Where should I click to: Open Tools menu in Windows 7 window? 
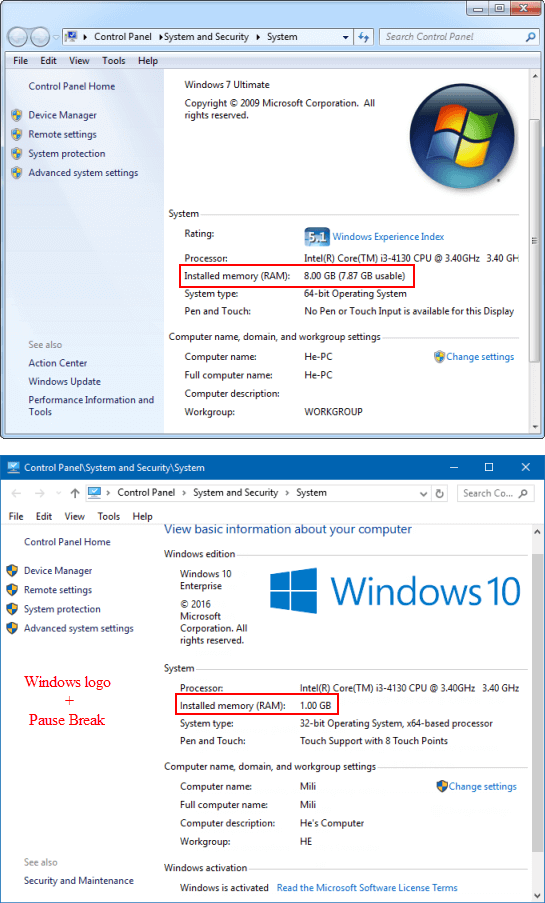113,60
